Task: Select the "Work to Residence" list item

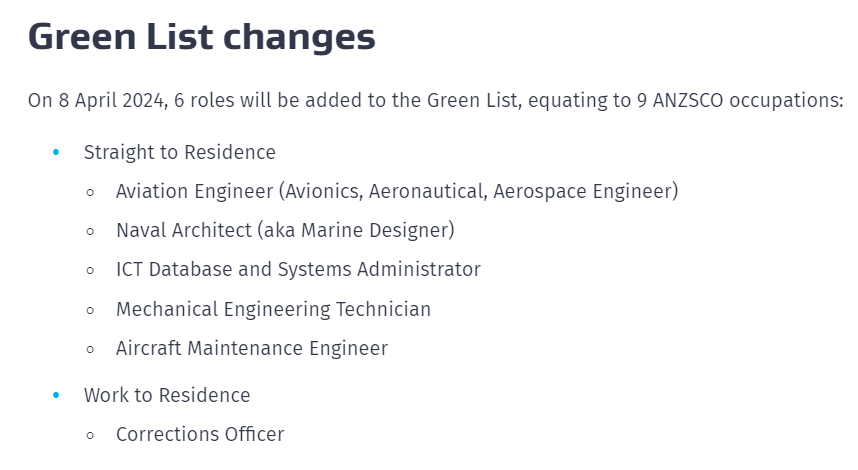Action: pos(166,395)
